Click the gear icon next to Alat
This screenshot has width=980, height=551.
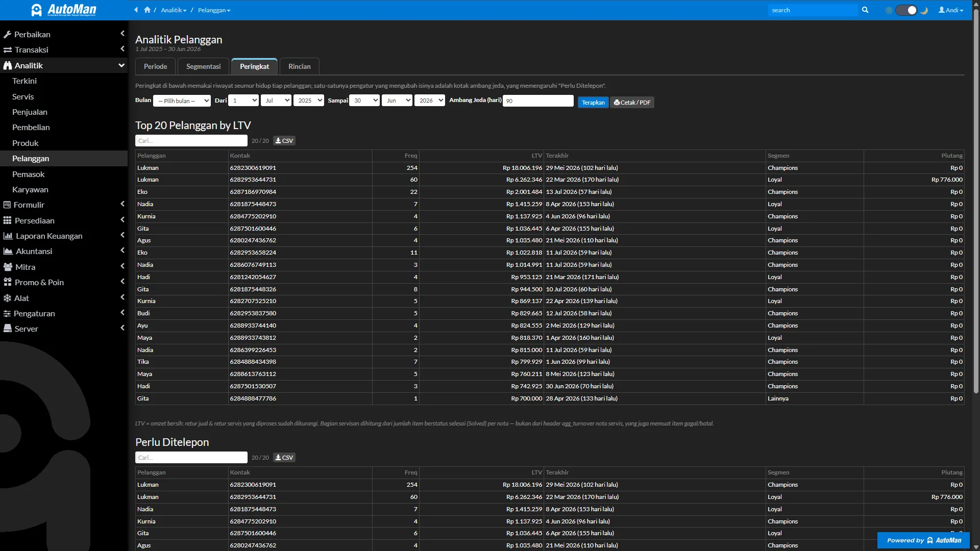[x=7, y=298]
